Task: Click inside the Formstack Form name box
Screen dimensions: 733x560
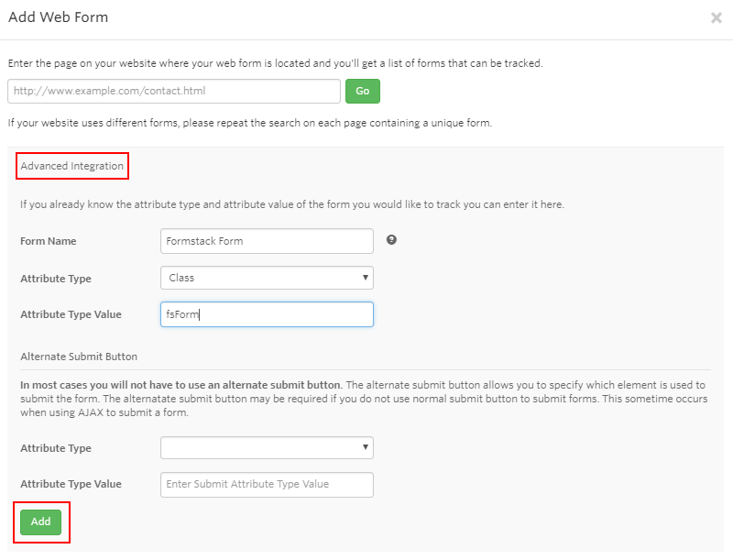Action: [266, 240]
